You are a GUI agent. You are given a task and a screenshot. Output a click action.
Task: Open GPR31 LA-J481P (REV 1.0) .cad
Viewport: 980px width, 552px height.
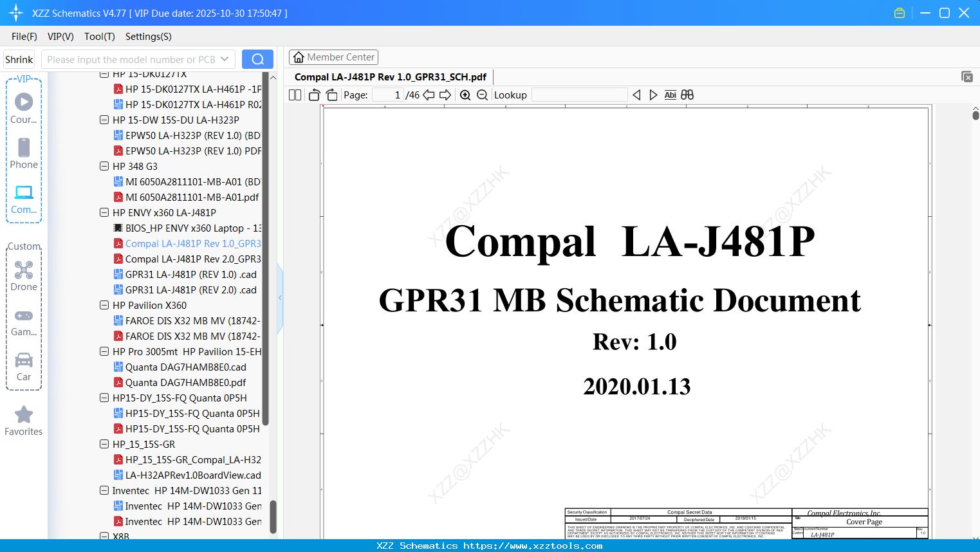tap(185, 274)
